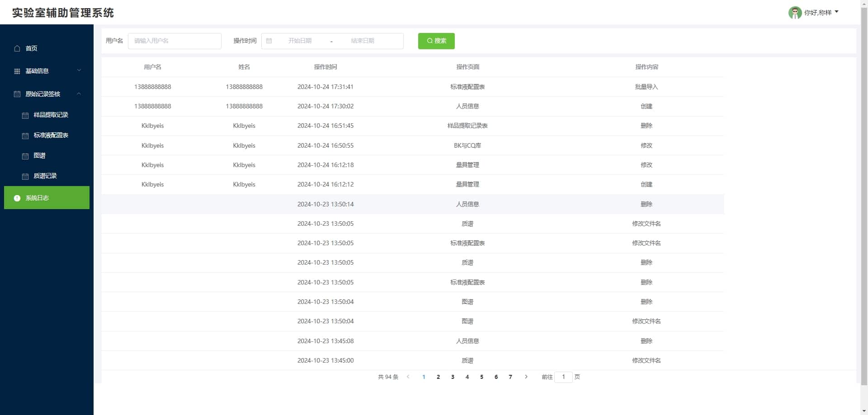The height and width of the screenshot is (415, 868).
Task: Click the 操作内容 column header
Action: pos(646,67)
